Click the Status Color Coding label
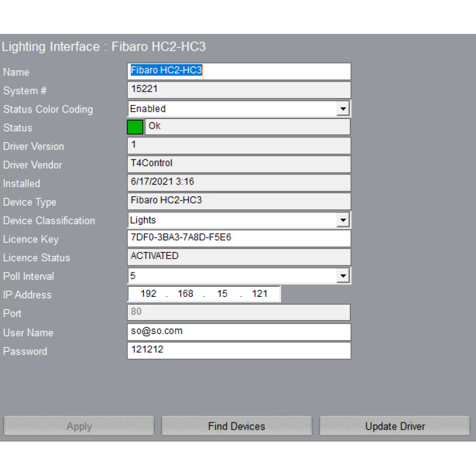The height and width of the screenshot is (476, 476). pyautogui.click(x=48, y=109)
